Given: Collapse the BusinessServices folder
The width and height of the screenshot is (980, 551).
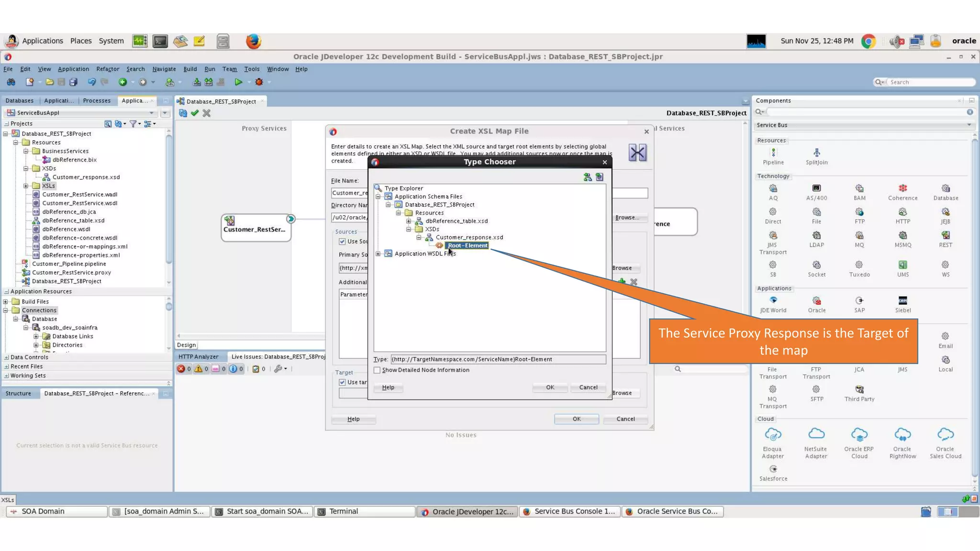Looking at the screenshot, I should click(26, 151).
